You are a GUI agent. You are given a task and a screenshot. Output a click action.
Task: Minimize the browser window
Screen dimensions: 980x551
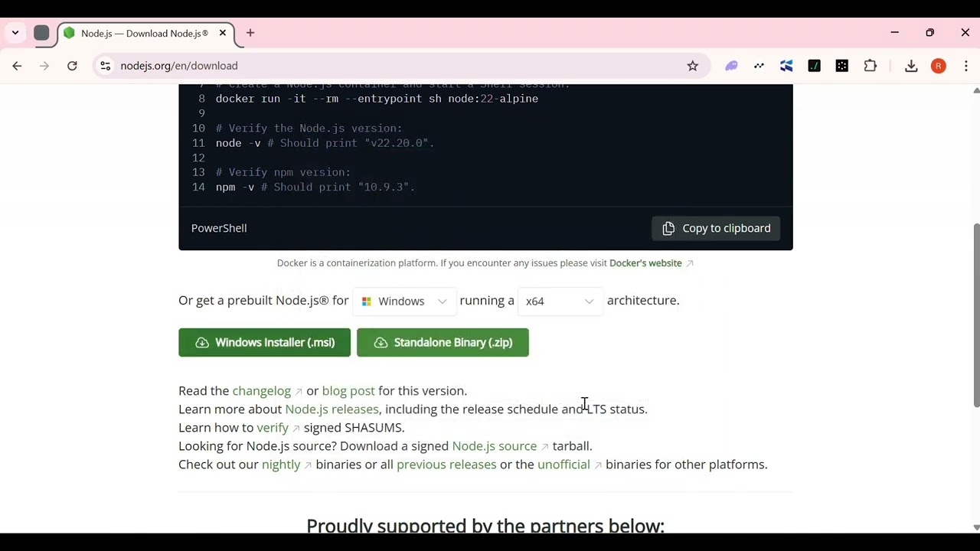[x=894, y=33]
